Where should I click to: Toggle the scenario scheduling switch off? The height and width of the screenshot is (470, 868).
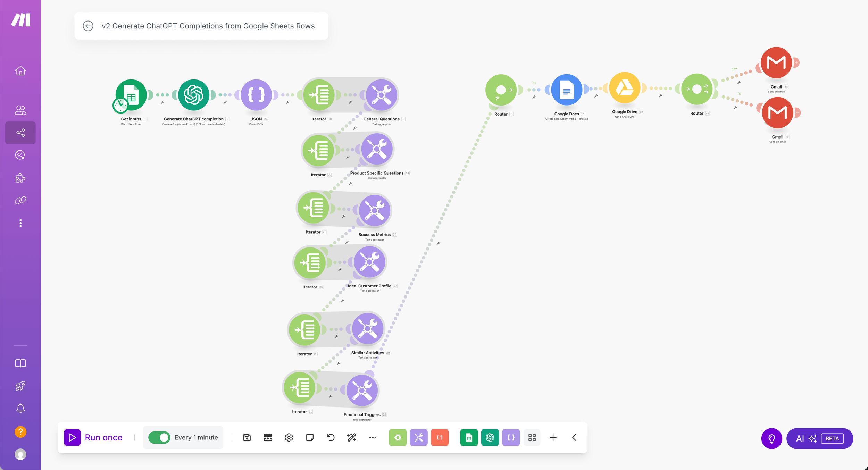click(159, 437)
